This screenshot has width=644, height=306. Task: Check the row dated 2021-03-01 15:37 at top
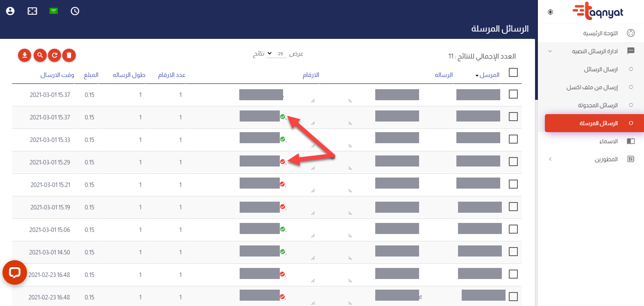coord(513,94)
